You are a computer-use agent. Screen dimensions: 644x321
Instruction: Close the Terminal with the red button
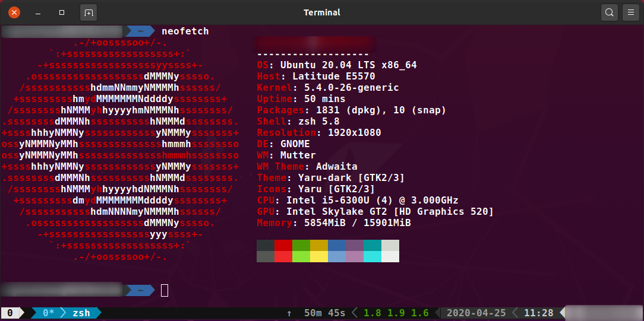tap(14, 12)
